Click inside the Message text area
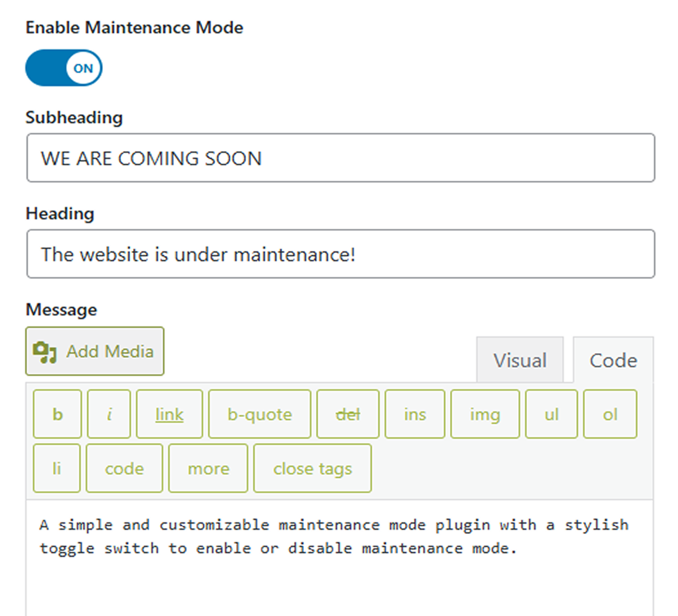This screenshot has width=678, height=616. pyautogui.click(x=339, y=573)
